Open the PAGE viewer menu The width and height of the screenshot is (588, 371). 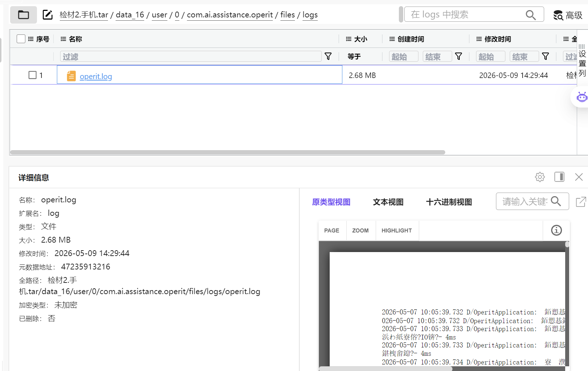332,231
